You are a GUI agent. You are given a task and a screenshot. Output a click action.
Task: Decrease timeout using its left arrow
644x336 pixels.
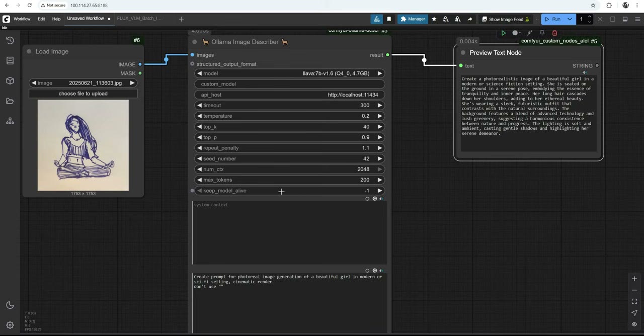tap(199, 106)
